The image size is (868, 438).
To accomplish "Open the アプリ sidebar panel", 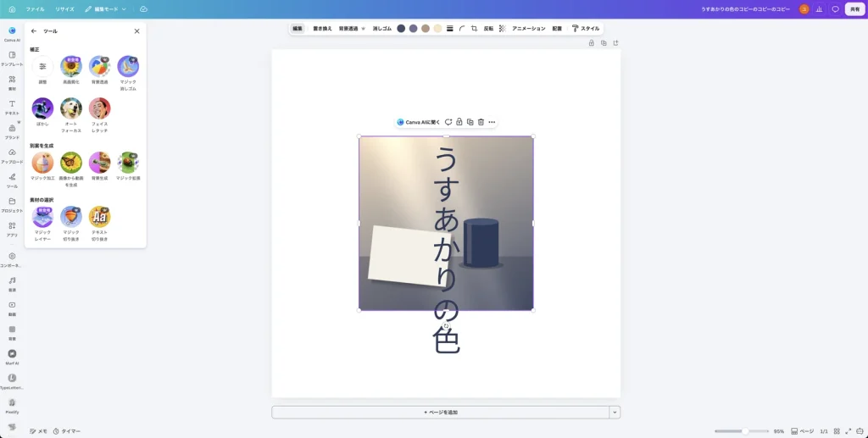I will 12,229.
